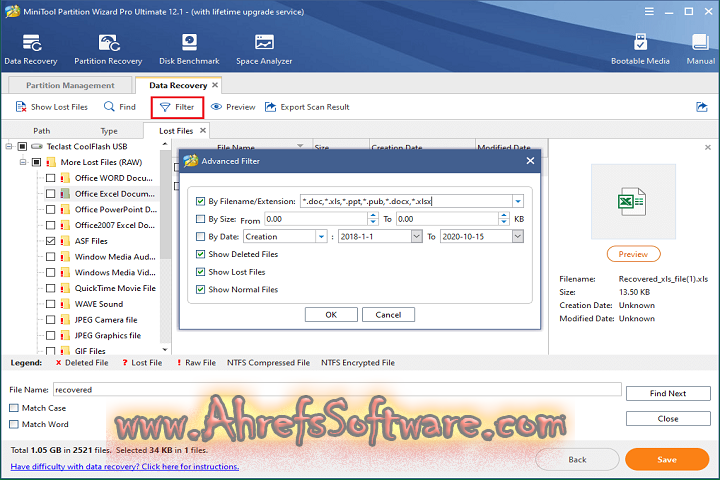Check the Office WORD Document checkbox
This screenshot has width=720, height=480.
pos(51,178)
